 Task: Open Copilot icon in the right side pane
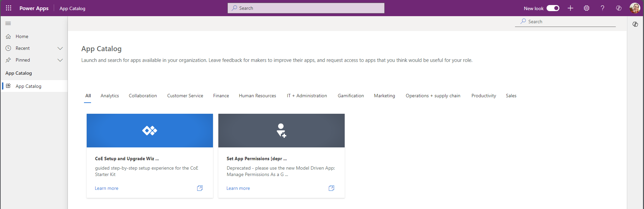(x=635, y=24)
